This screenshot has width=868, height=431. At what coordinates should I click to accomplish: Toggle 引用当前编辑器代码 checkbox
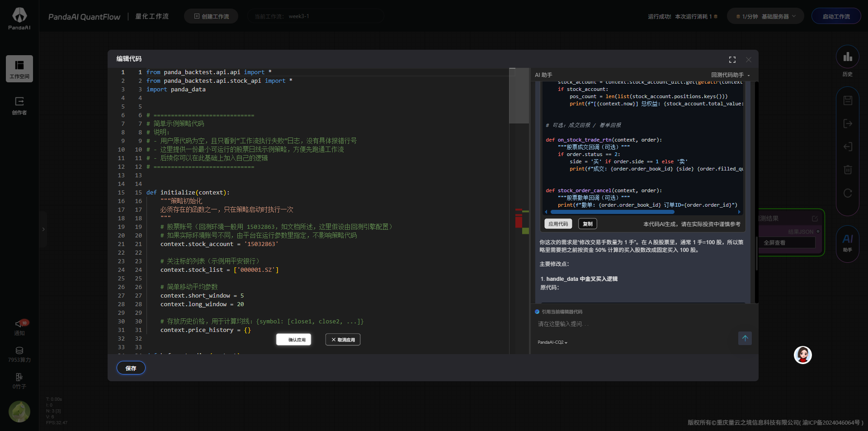coord(537,312)
